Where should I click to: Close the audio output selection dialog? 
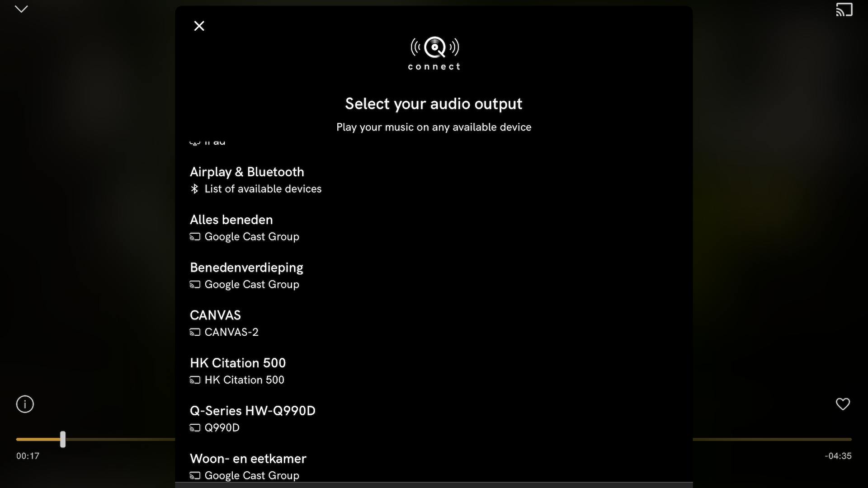pos(199,26)
